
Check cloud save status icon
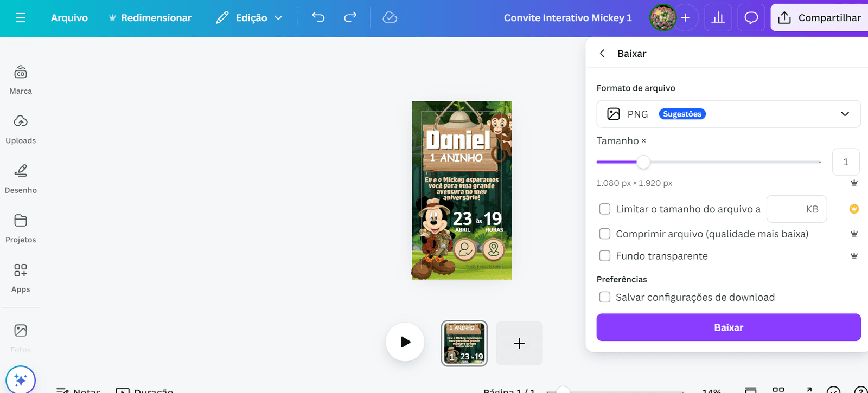tap(390, 18)
